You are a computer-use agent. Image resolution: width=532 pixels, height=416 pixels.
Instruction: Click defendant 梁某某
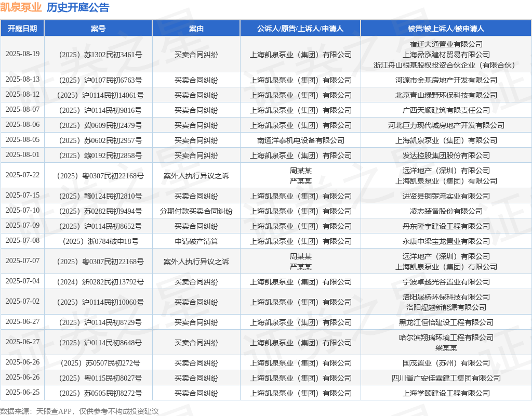[x=446, y=348]
